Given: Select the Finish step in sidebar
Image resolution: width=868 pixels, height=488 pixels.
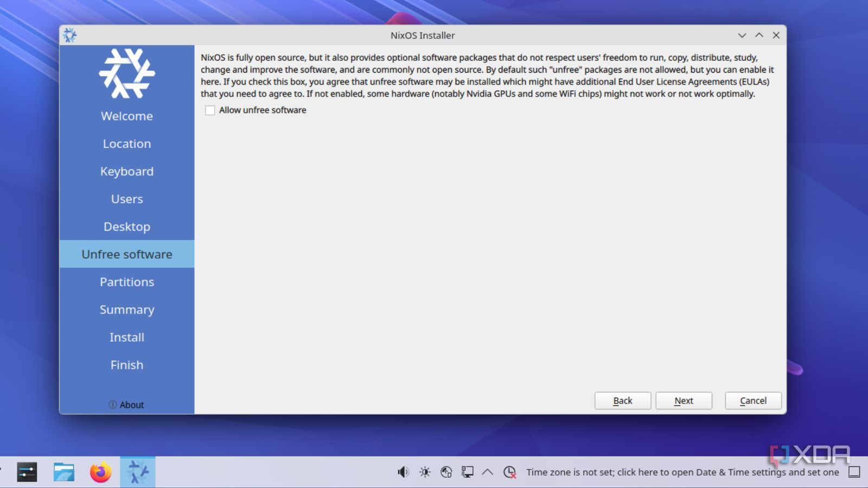Looking at the screenshot, I should pos(127,365).
